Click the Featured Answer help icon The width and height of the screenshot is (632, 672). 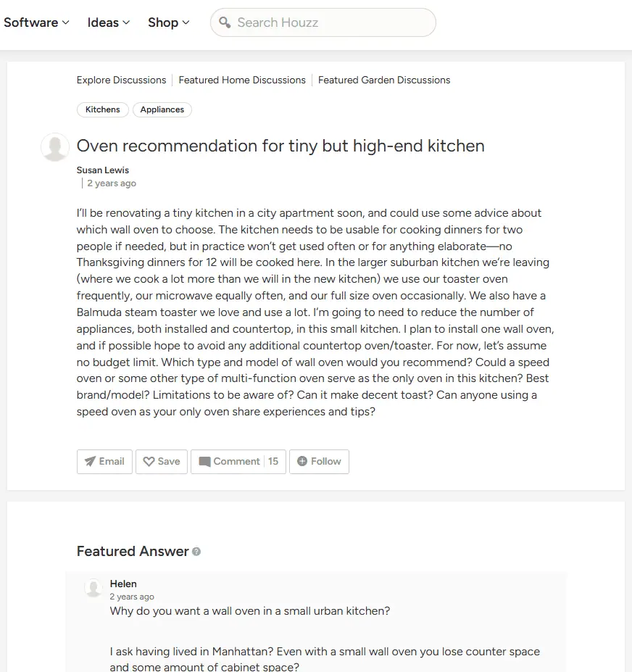click(196, 552)
